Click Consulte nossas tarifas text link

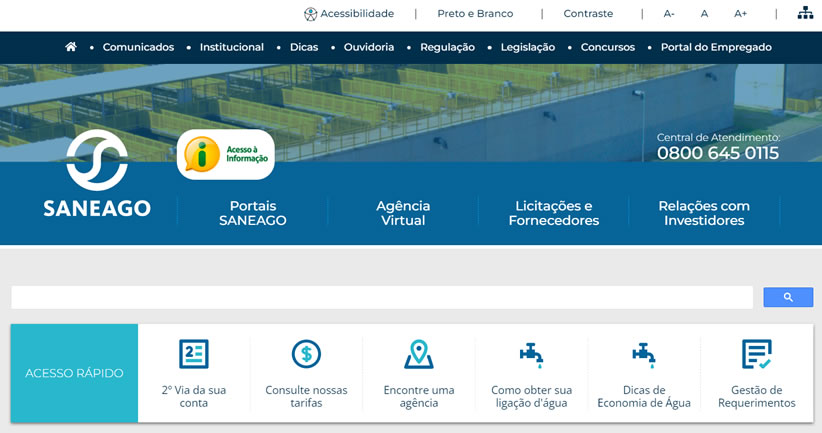[x=306, y=396]
